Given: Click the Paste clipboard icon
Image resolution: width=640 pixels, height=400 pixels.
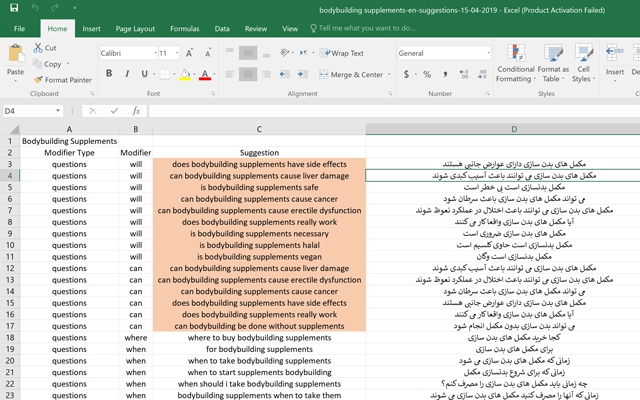Looking at the screenshot, I should [x=16, y=53].
